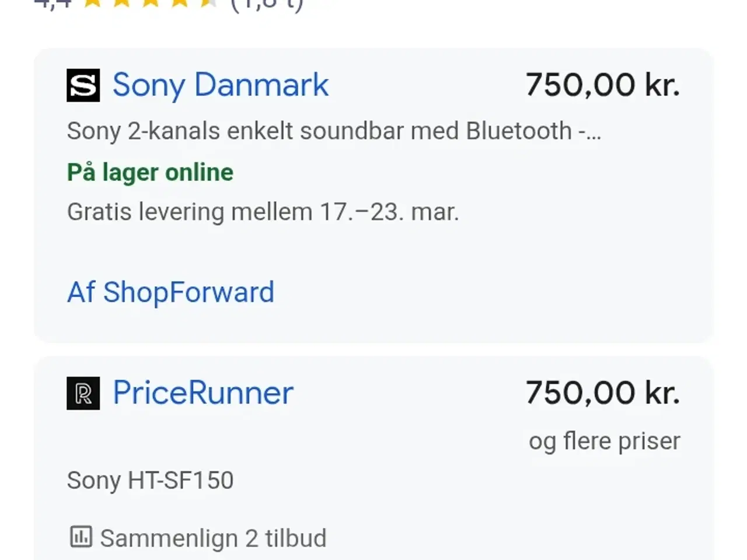This screenshot has height=560, width=747.
Task: Click the middle rating star
Action: point(151,3)
